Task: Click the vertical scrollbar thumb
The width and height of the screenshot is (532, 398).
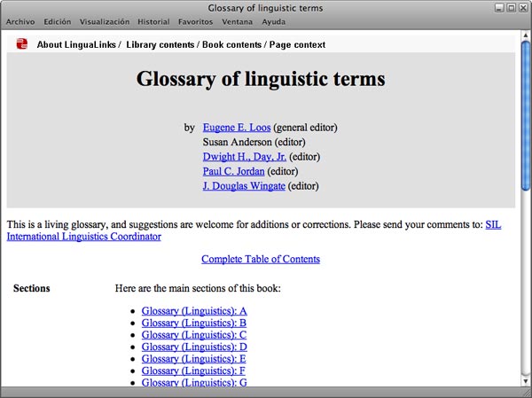Action: pyautogui.click(x=526, y=115)
